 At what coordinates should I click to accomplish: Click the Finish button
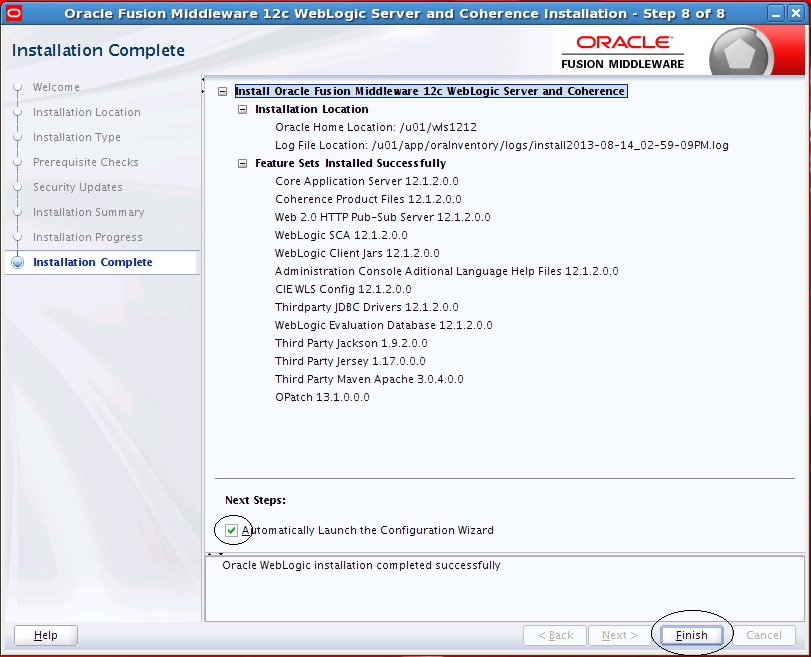click(692, 635)
